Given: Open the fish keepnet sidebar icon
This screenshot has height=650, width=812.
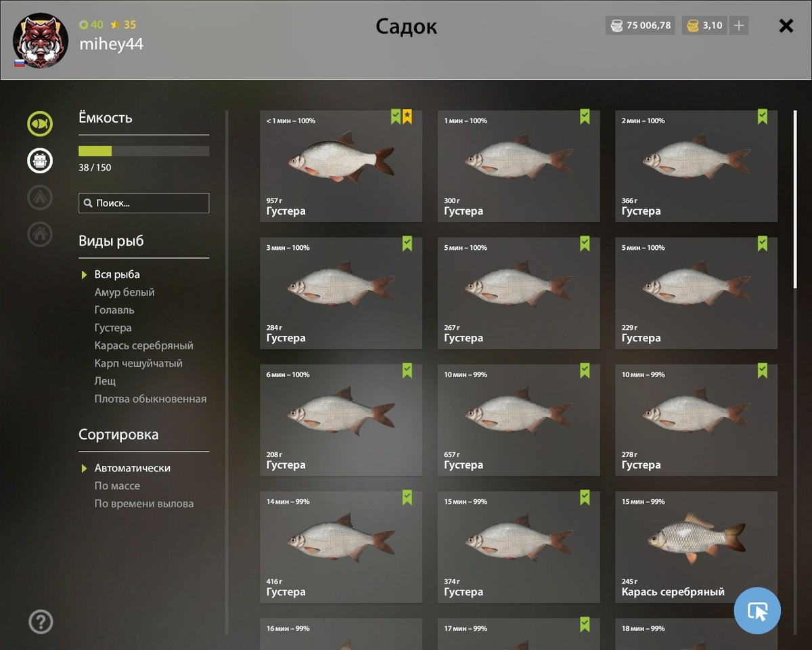Looking at the screenshot, I should tap(40, 124).
